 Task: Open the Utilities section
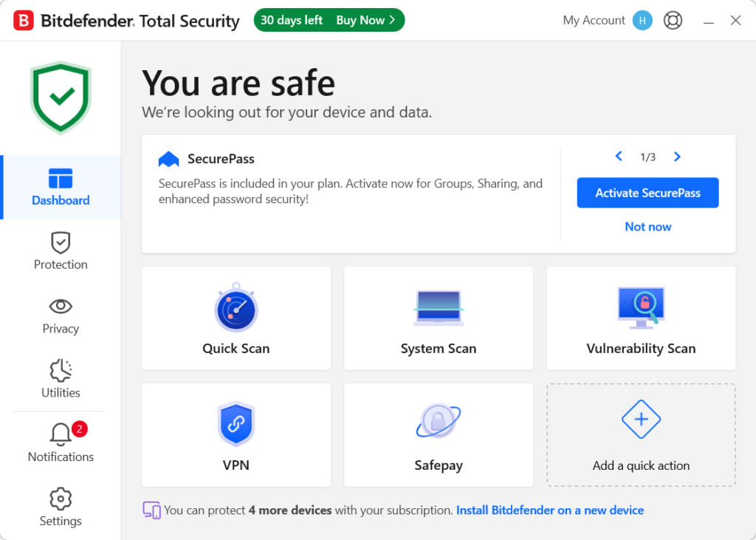coord(61,380)
